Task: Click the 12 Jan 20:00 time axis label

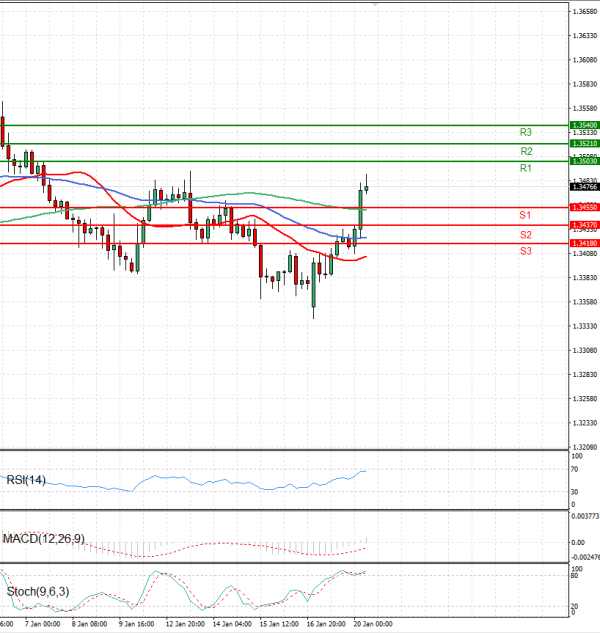Action: coord(185,623)
